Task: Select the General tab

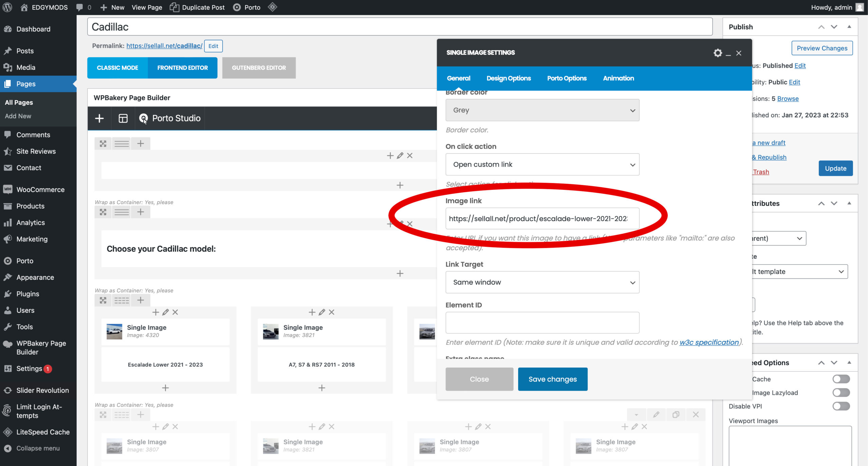Action: [x=458, y=78]
